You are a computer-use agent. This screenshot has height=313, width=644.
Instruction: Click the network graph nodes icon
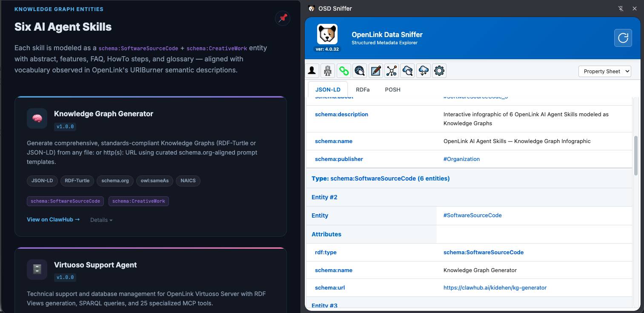(x=392, y=71)
